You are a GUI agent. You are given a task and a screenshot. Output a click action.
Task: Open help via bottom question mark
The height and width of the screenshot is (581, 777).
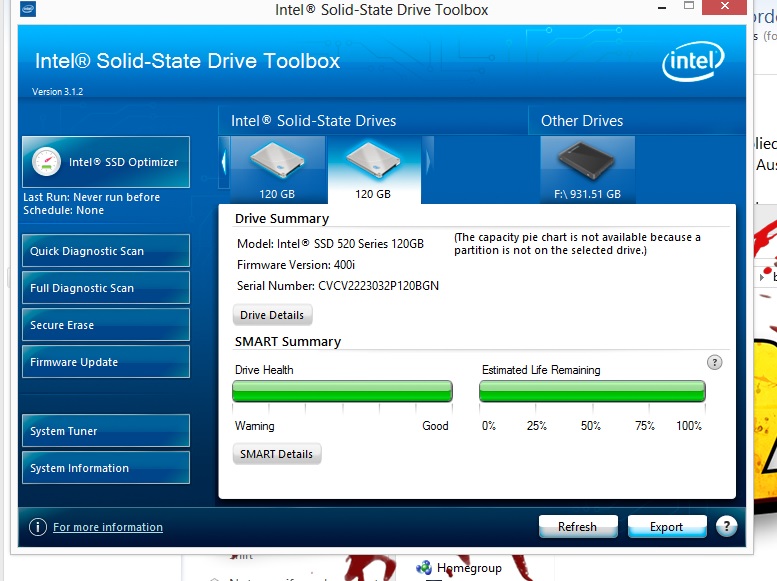pos(726,526)
